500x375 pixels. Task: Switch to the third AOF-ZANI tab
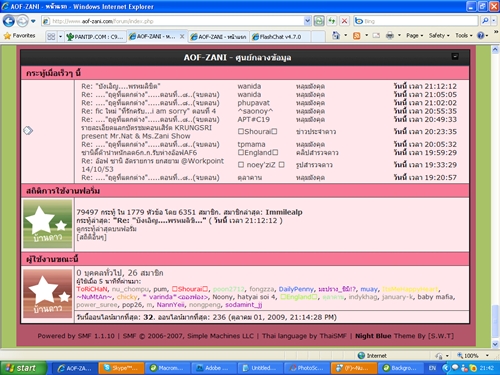click(219, 37)
